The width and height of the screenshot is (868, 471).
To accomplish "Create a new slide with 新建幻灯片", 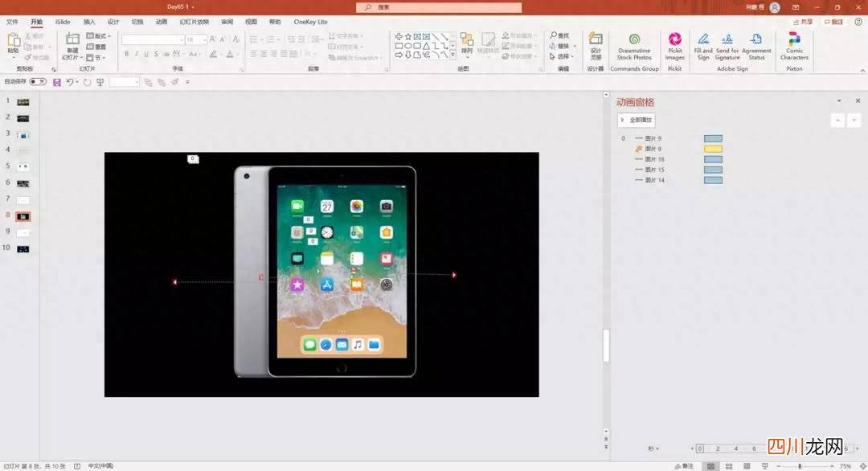I will [x=72, y=46].
